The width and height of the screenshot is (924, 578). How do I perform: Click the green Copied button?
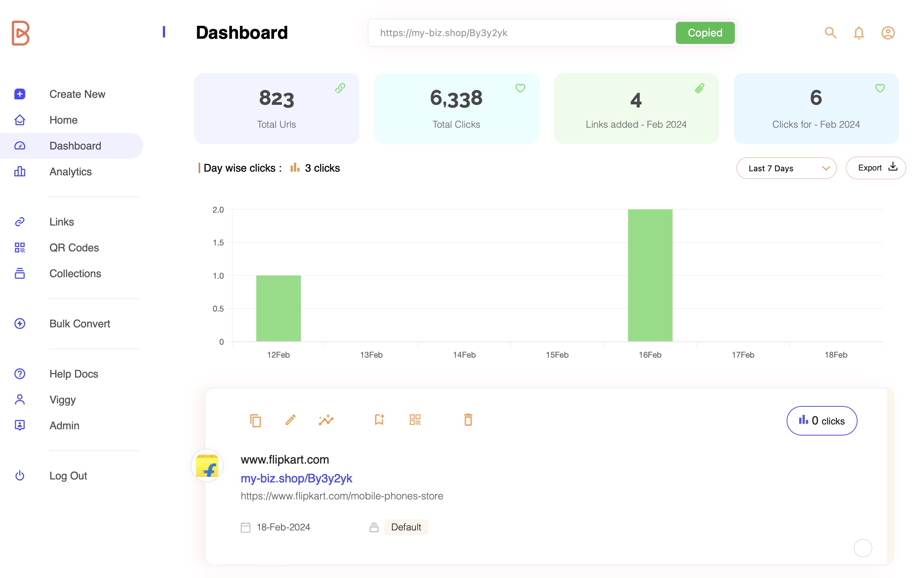coord(705,33)
